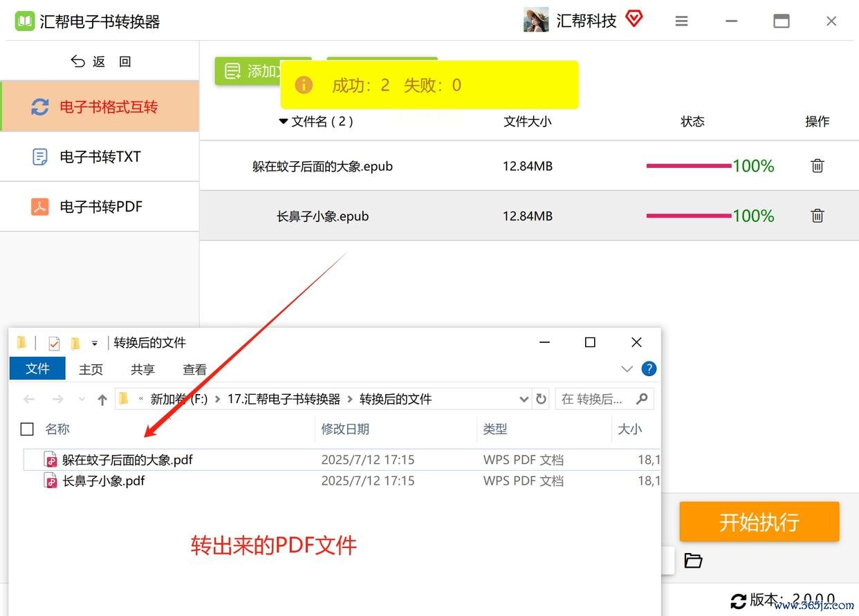Click the 汇帮电子书转换器 app logo icon

25,21
